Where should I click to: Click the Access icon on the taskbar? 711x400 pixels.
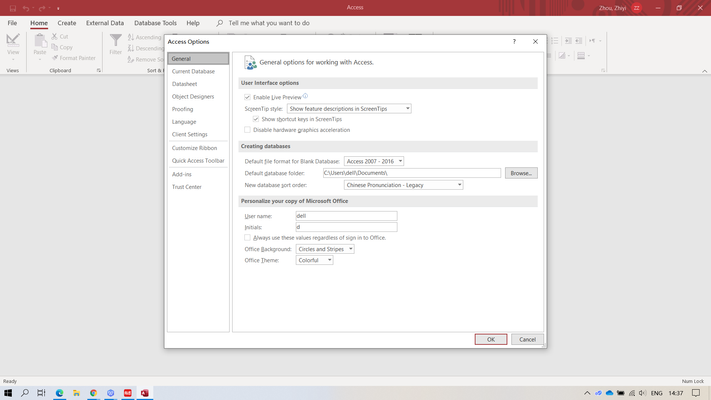point(145,393)
